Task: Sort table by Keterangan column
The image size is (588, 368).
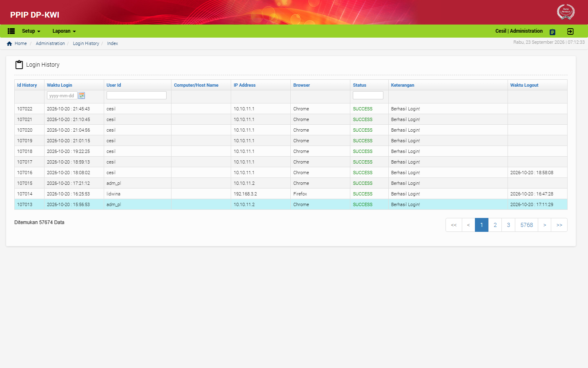Action: (403, 85)
